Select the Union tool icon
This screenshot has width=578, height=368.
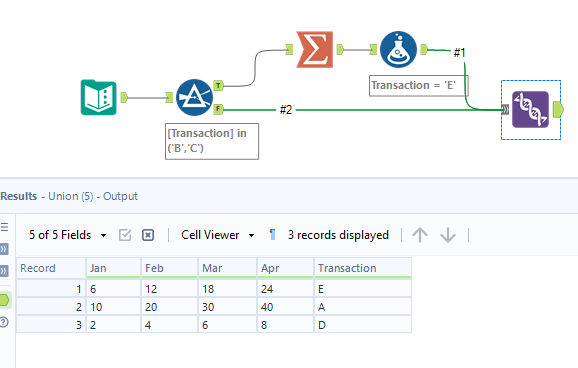tap(530, 110)
